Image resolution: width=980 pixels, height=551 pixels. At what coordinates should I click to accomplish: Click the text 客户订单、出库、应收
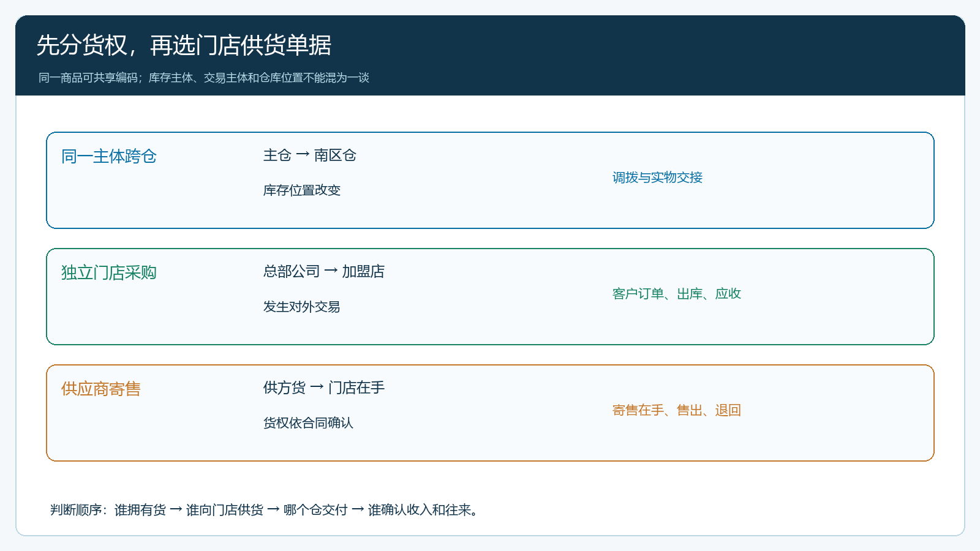click(x=677, y=294)
